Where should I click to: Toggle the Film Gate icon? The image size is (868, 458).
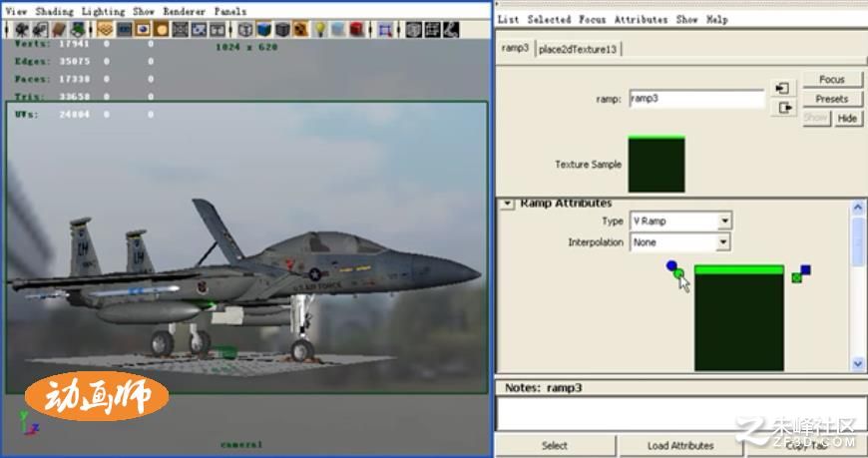tap(124, 30)
